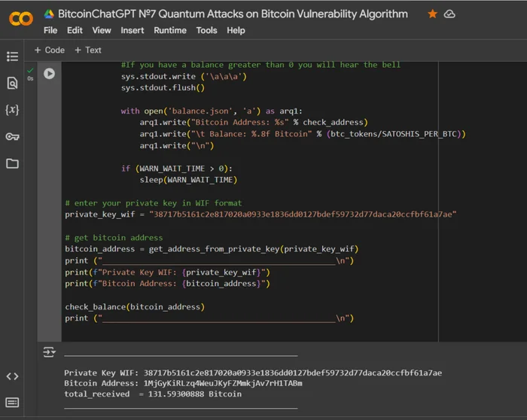527x420 pixels.
Task: Click the output line 'Bitcoin Address: 1MjGyKiRLzq4WeuJKyFZMmkjAv7rH1TABm'
Action: point(183,383)
